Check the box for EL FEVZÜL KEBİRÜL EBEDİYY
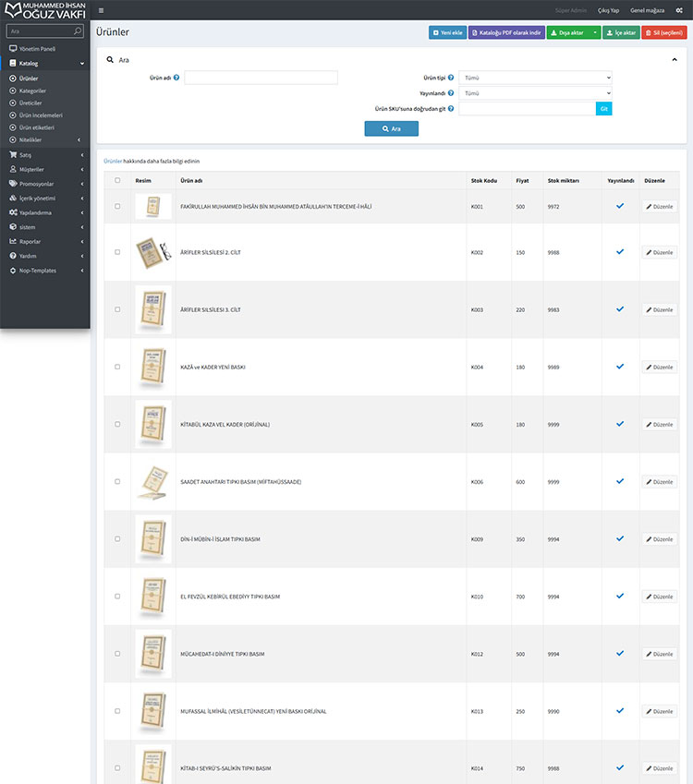The width and height of the screenshot is (693, 784). coord(117,596)
